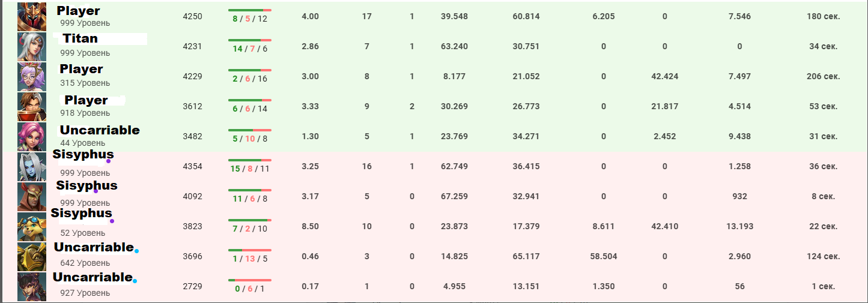Image resolution: width=868 pixels, height=303 pixels.
Task: Click the pale blue-skinned champion portrait of Sisyphus
Action: 32,166
